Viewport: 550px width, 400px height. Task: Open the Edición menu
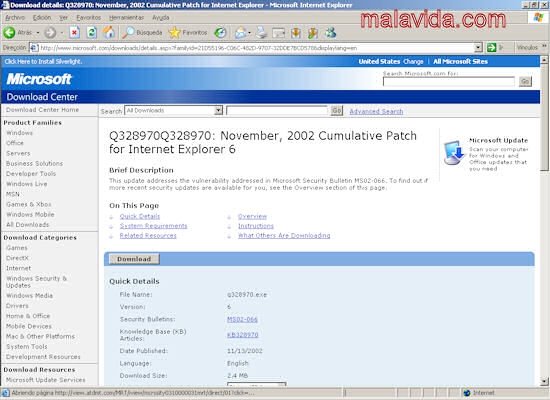tap(42, 17)
